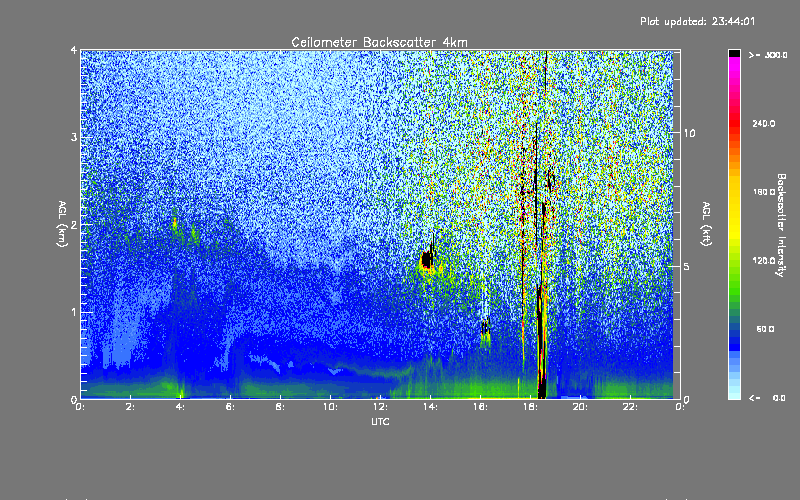Click the "Plot updated: 23:44:01" timestamp
800x500 pixels.
pyautogui.click(x=697, y=21)
